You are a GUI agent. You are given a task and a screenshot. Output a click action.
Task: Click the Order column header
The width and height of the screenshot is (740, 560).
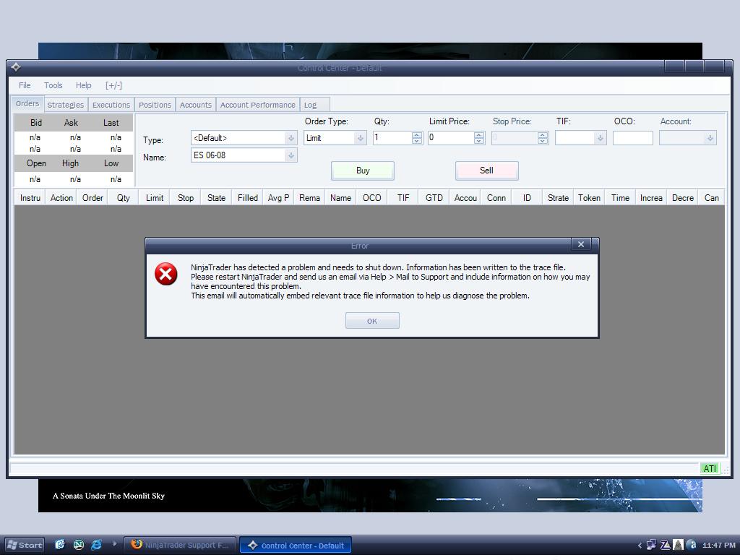click(92, 198)
